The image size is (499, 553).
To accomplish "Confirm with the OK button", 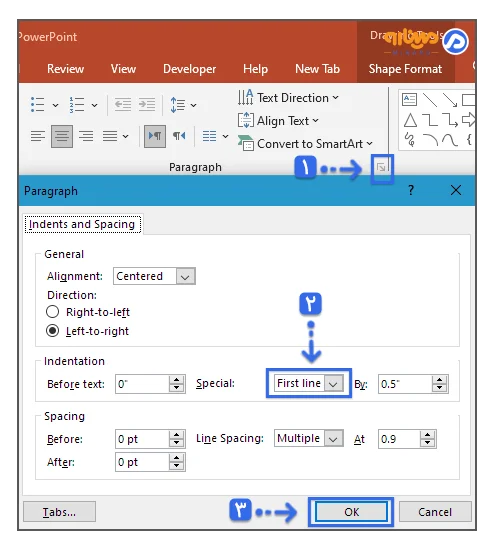I will [351, 512].
